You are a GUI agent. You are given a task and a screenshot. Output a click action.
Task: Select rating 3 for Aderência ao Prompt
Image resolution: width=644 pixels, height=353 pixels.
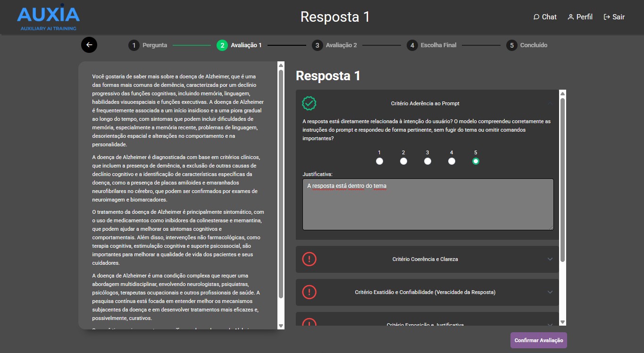click(427, 161)
